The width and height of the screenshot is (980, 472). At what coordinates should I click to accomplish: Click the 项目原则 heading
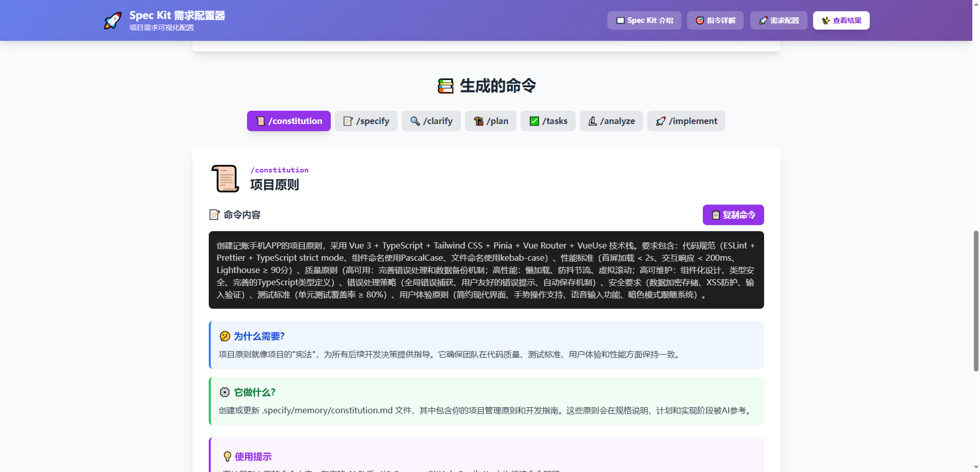[275, 185]
